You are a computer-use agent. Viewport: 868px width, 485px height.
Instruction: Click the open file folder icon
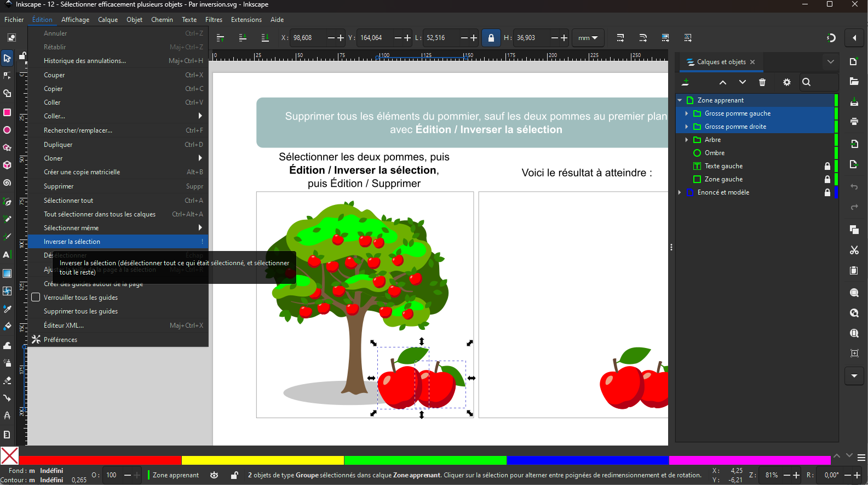[854, 82]
